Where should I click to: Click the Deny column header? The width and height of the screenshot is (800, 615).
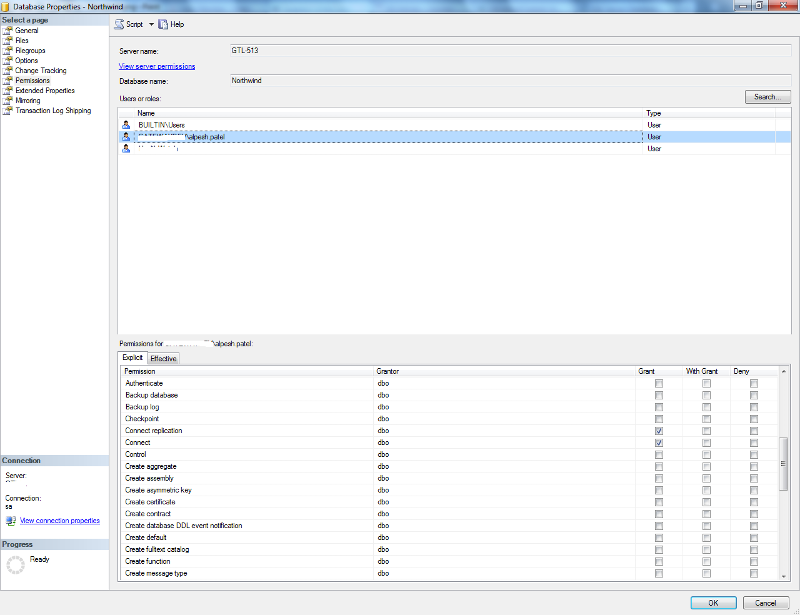(754, 371)
